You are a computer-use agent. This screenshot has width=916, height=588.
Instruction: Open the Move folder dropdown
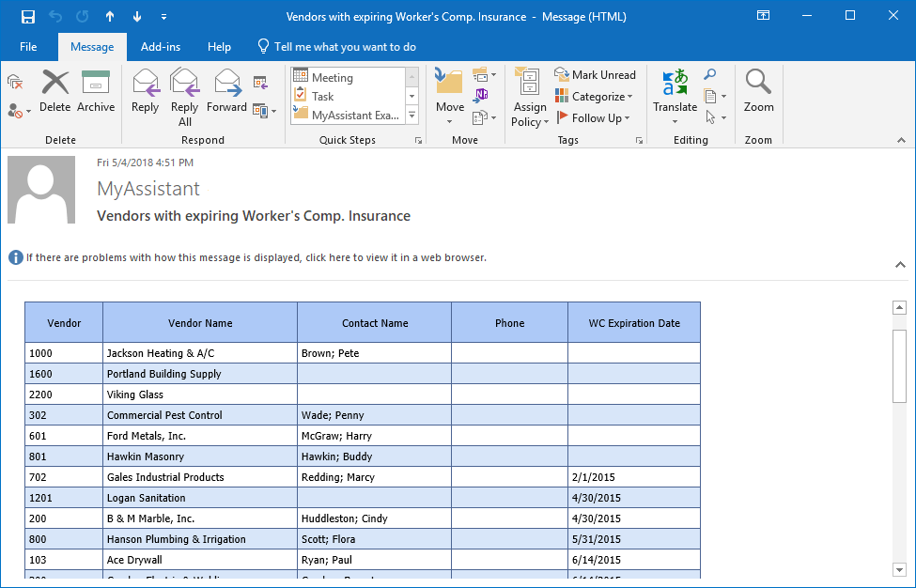click(450, 98)
